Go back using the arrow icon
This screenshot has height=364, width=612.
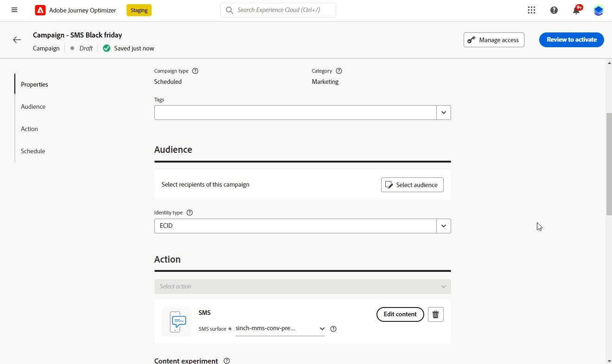click(17, 40)
